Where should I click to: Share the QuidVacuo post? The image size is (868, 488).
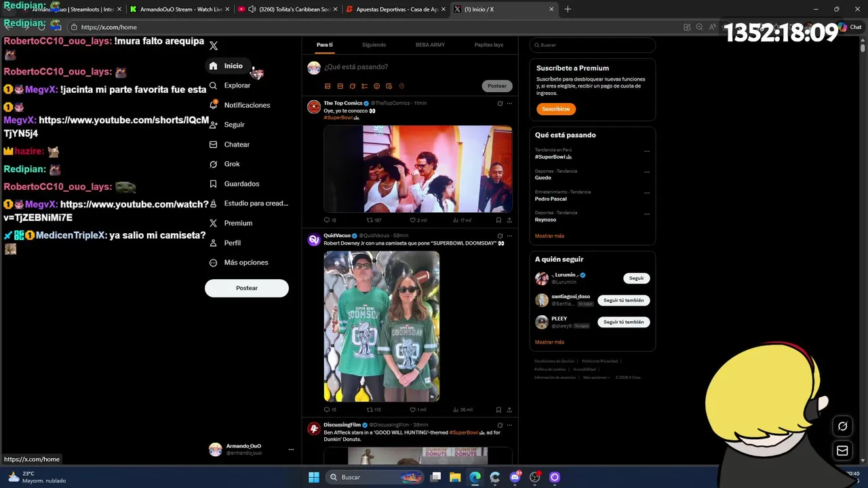click(x=509, y=410)
